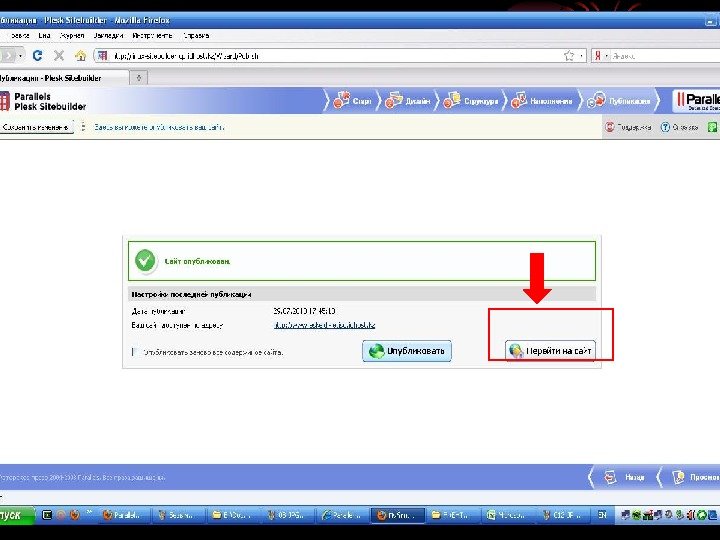The width and height of the screenshot is (720, 540).
Task: Open the back/forward history dropdown arrow
Action: point(20,56)
